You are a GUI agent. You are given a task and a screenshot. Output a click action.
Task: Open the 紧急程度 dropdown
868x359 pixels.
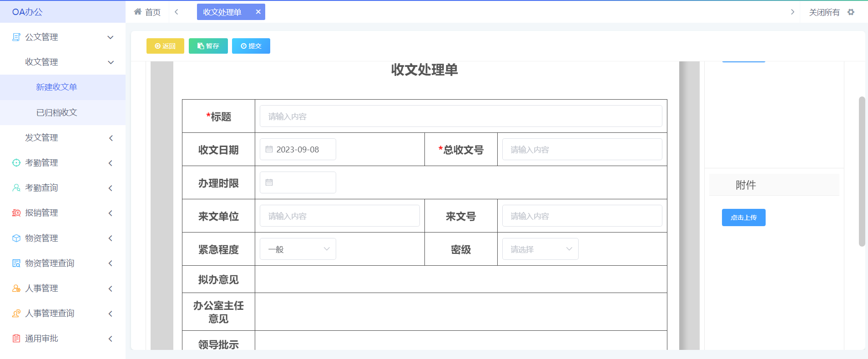298,249
